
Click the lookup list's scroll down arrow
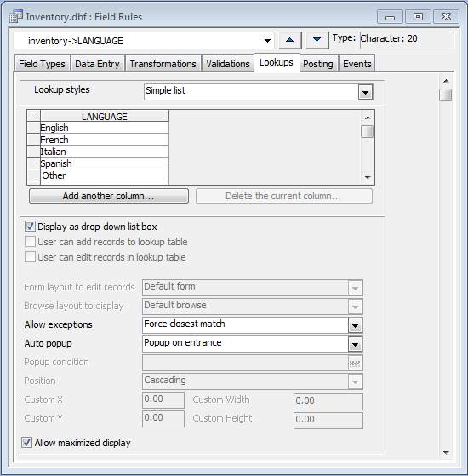(x=368, y=178)
